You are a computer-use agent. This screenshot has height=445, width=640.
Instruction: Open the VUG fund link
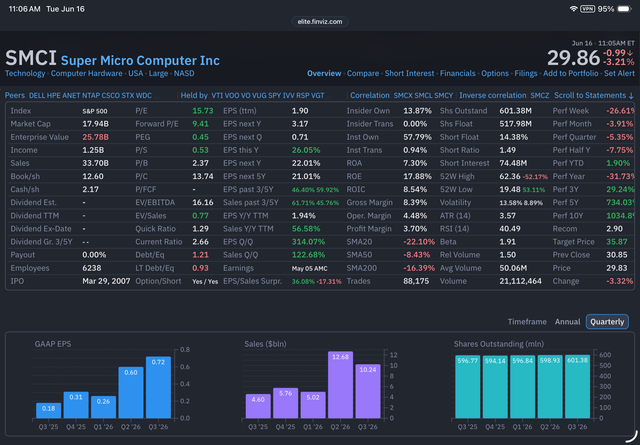pos(259,96)
